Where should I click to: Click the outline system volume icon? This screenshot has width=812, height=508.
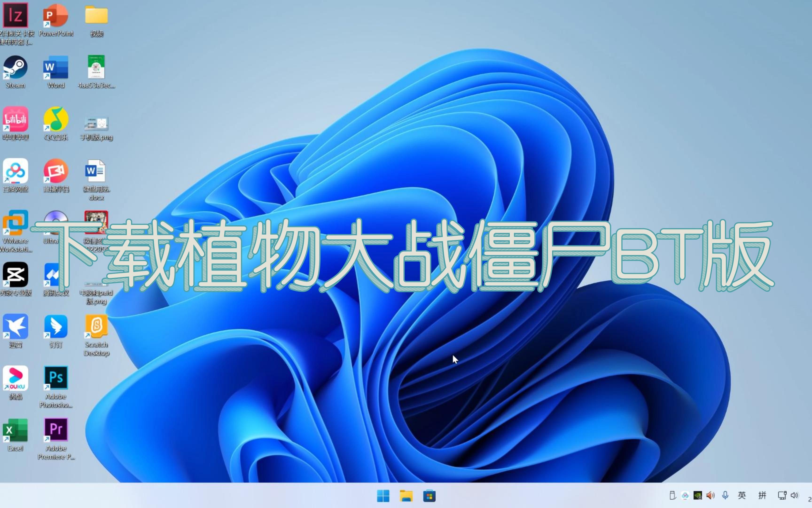[x=795, y=495]
